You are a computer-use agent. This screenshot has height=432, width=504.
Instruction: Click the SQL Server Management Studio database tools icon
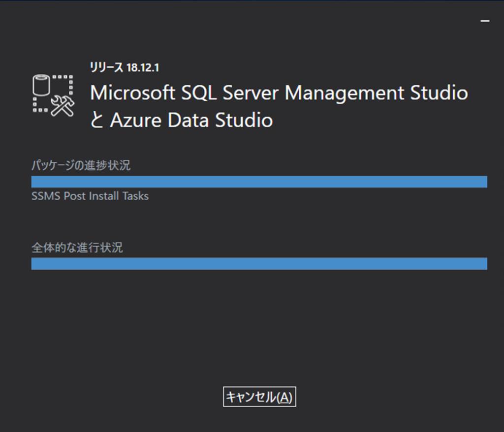(x=53, y=95)
